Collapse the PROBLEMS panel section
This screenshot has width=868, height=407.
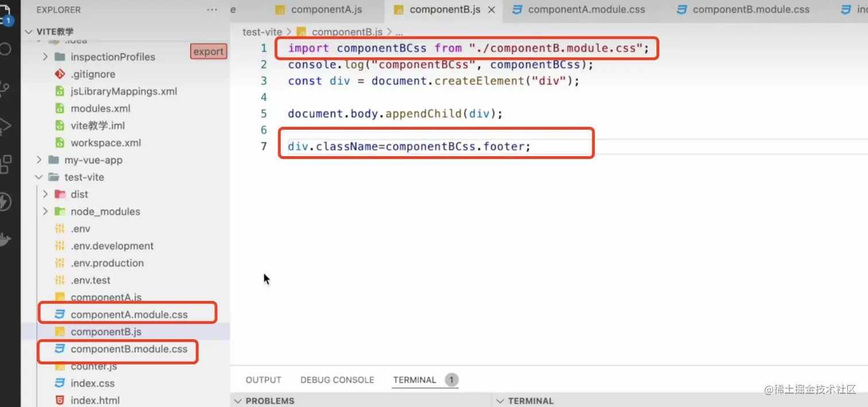(x=237, y=401)
